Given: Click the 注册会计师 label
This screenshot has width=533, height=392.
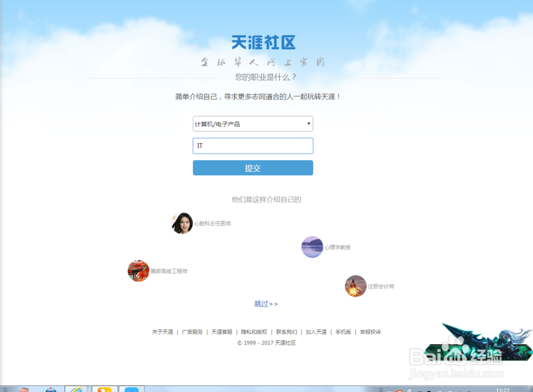Looking at the screenshot, I should point(381,287).
